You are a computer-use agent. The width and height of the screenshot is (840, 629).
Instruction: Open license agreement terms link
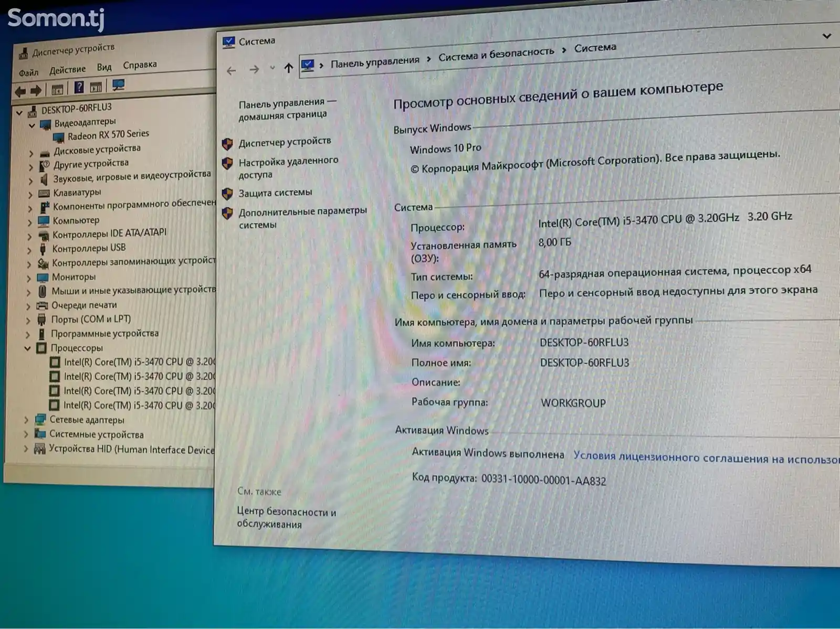[706, 457]
